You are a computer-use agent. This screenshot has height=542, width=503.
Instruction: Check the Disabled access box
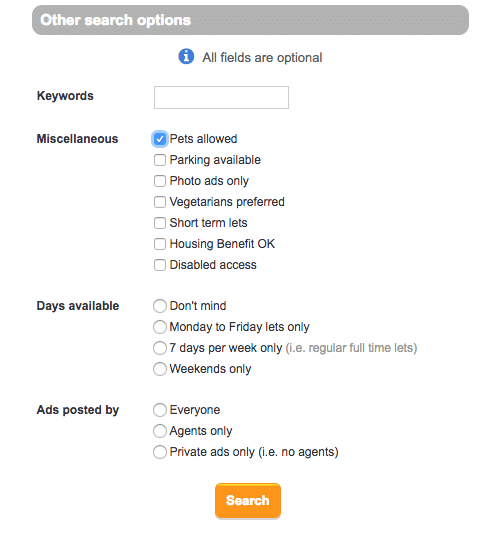pos(160,265)
